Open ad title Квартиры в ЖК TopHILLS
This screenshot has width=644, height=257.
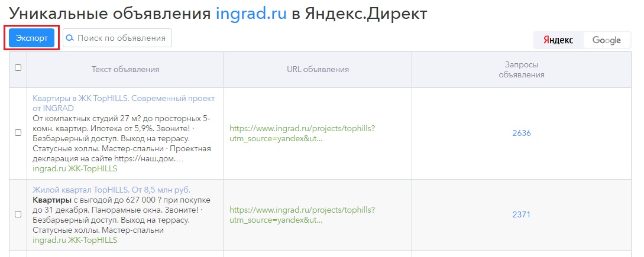tap(123, 103)
